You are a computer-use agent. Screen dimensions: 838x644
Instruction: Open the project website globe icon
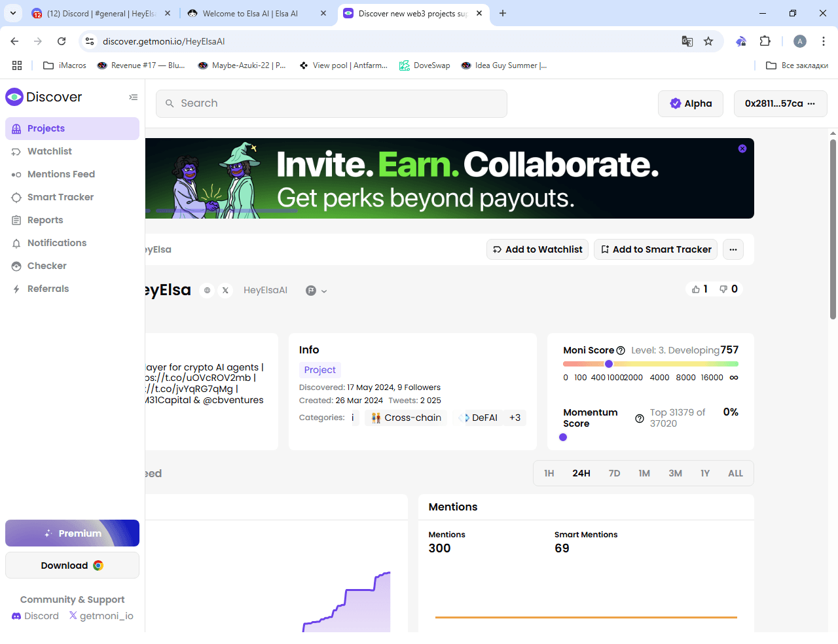tap(207, 291)
